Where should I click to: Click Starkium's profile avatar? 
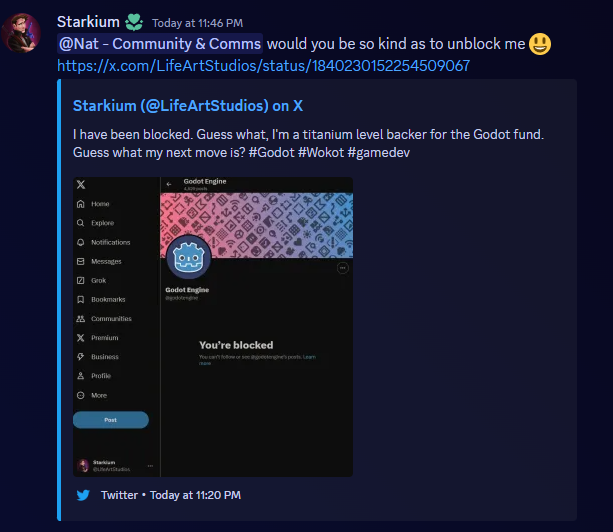[21, 33]
